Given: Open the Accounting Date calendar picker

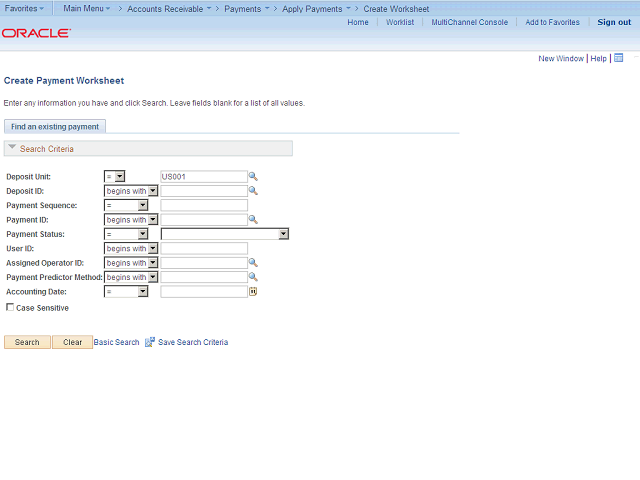Looking at the screenshot, I should [x=253, y=291].
